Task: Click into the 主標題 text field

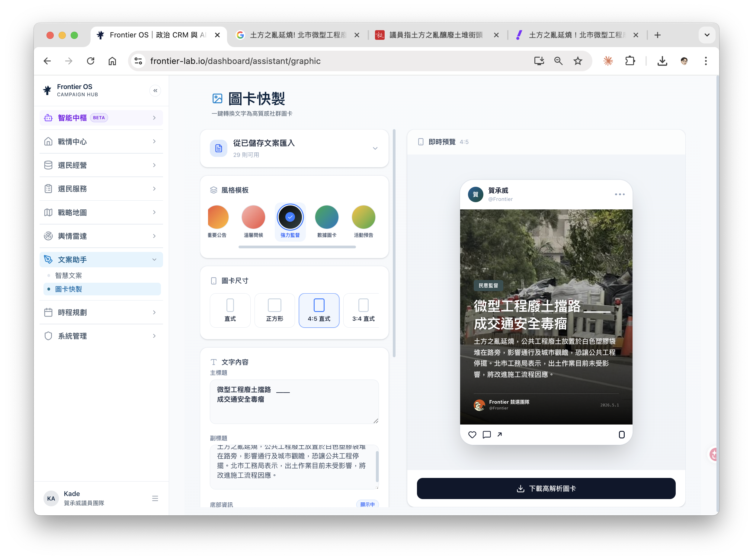Action: tap(294, 402)
